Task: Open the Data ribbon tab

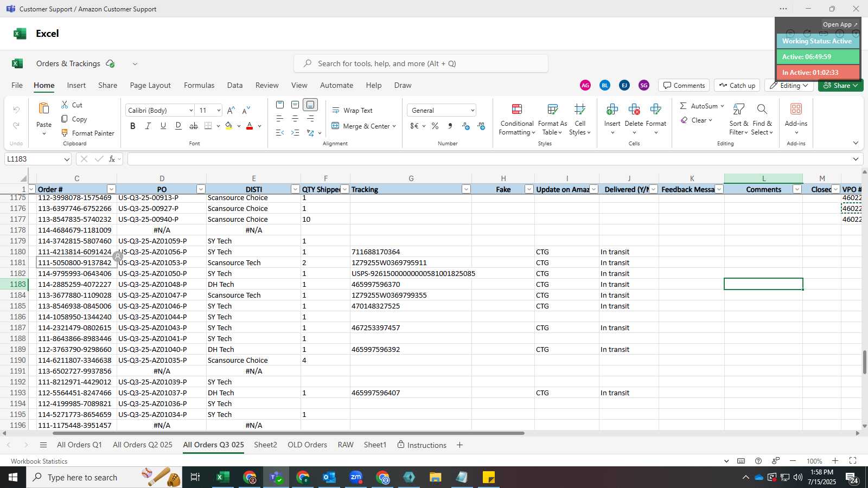Action: 235,85
